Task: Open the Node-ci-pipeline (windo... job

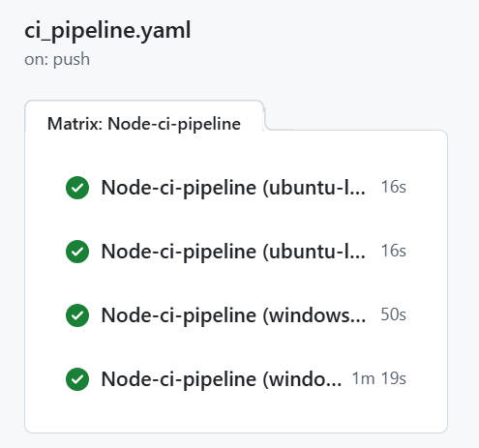Action: pos(222,379)
